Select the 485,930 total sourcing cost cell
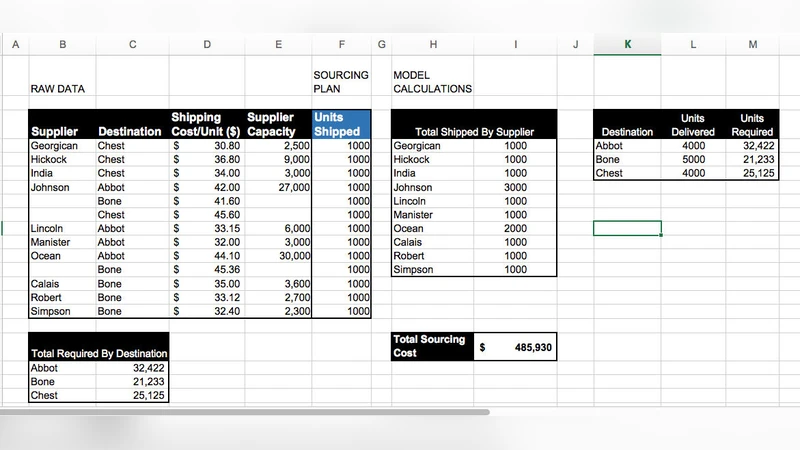800x450 pixels. 515,347
